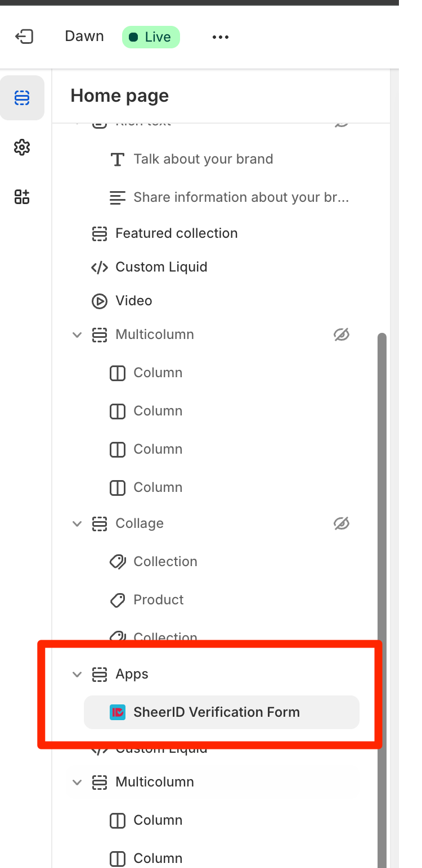Collapse the Apps section

coord(77,674)
